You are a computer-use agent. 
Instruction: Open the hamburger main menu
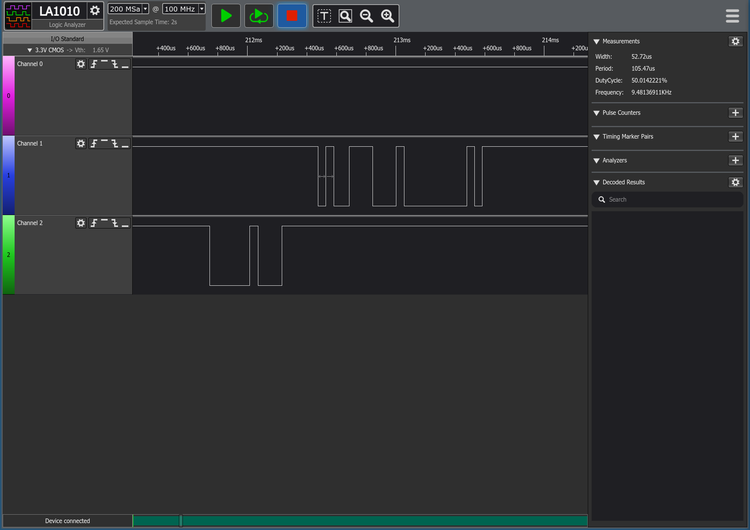(x=732, y=16)
